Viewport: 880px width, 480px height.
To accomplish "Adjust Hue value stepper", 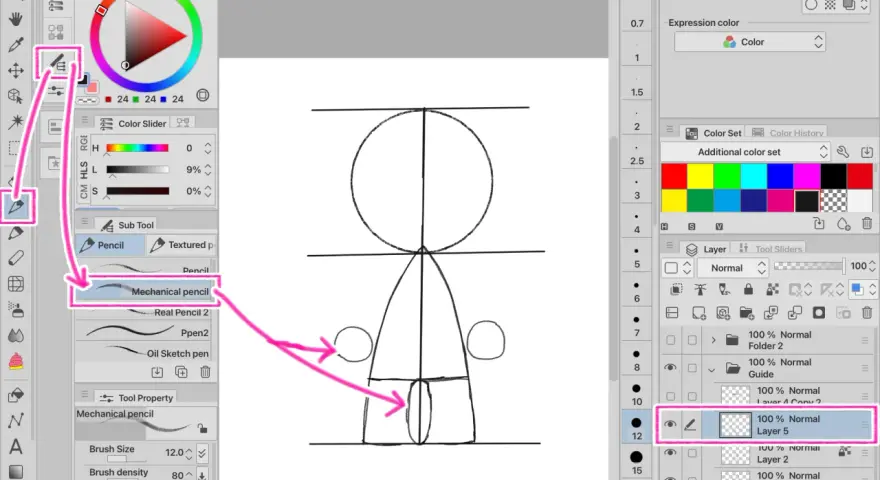I will point(208,148).
